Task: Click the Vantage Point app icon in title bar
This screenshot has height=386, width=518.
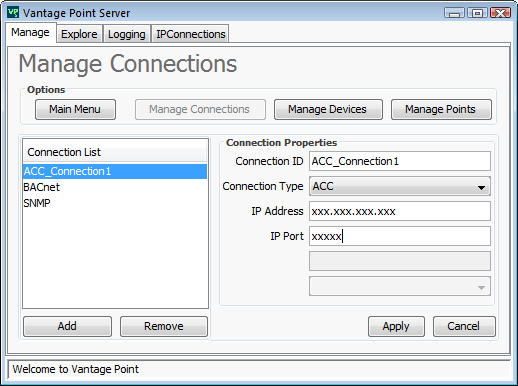Action: click(13, 13)
